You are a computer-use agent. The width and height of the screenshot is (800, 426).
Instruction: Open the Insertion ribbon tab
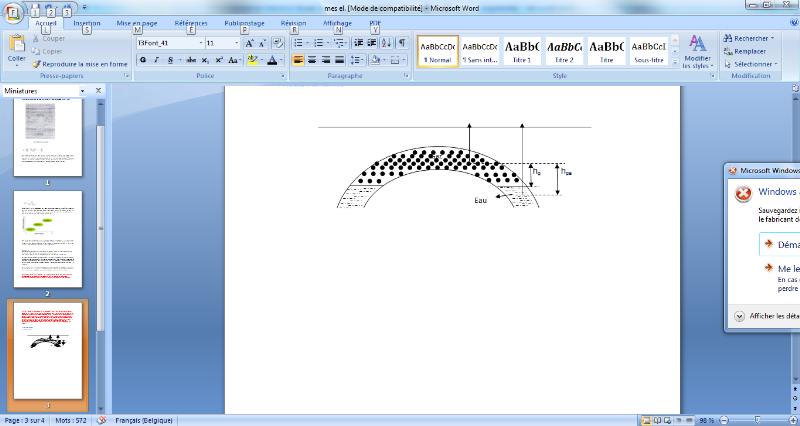point(87,21)
